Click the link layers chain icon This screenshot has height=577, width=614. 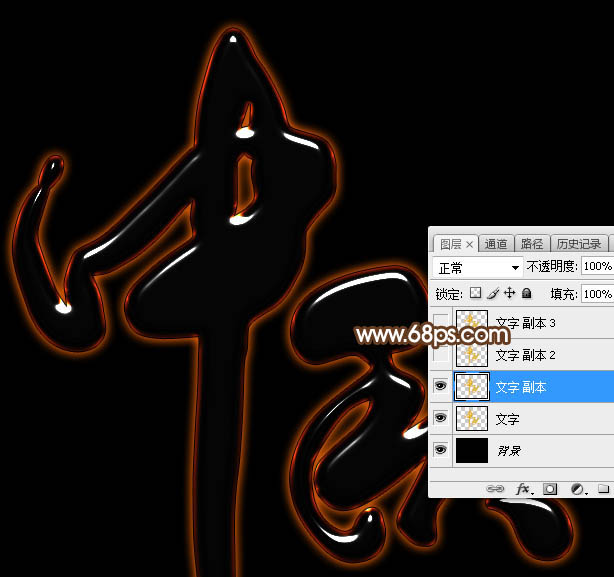point(495,489)
